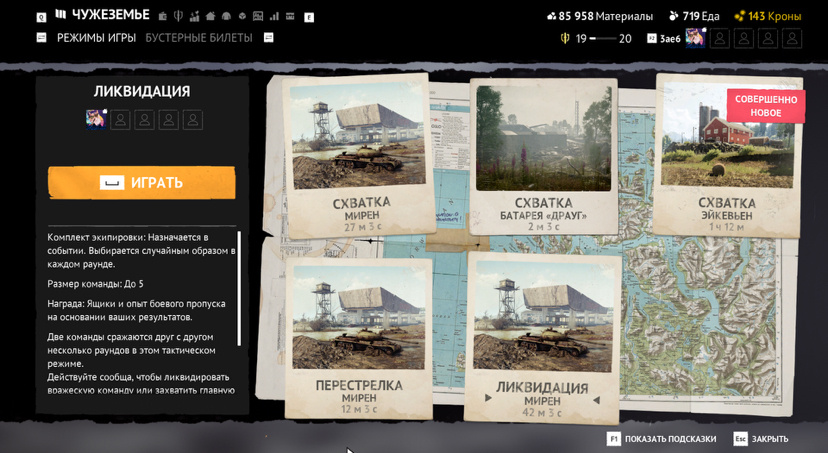Select the СХВАТКА ЭЙКЕВЬЕН card

pyautogui.click(x=728, y=156)
